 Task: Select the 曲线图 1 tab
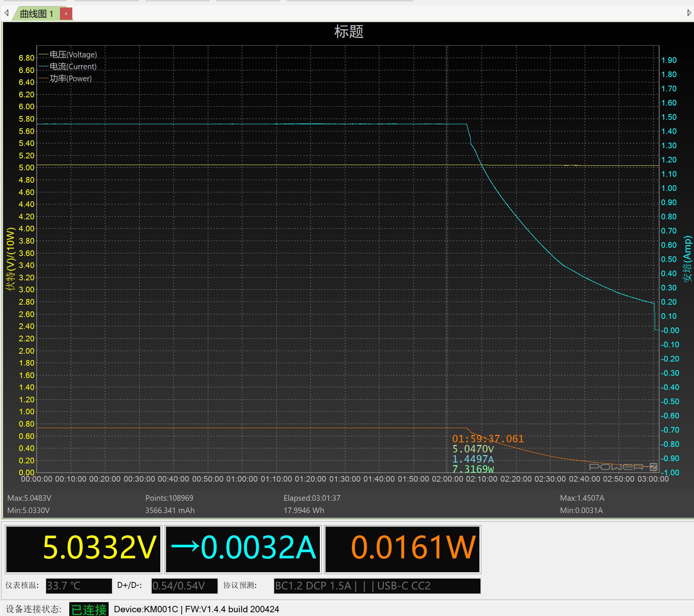pos(37,14)
